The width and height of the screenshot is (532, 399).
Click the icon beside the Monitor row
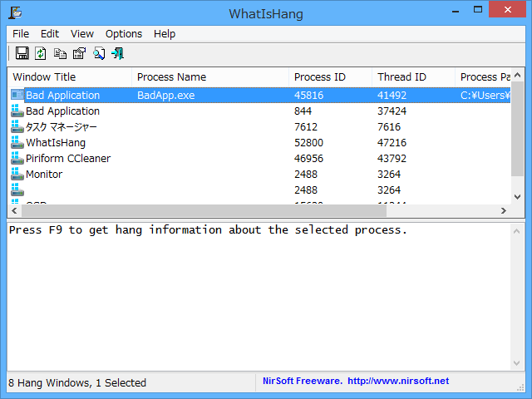(x=17, y=174)
